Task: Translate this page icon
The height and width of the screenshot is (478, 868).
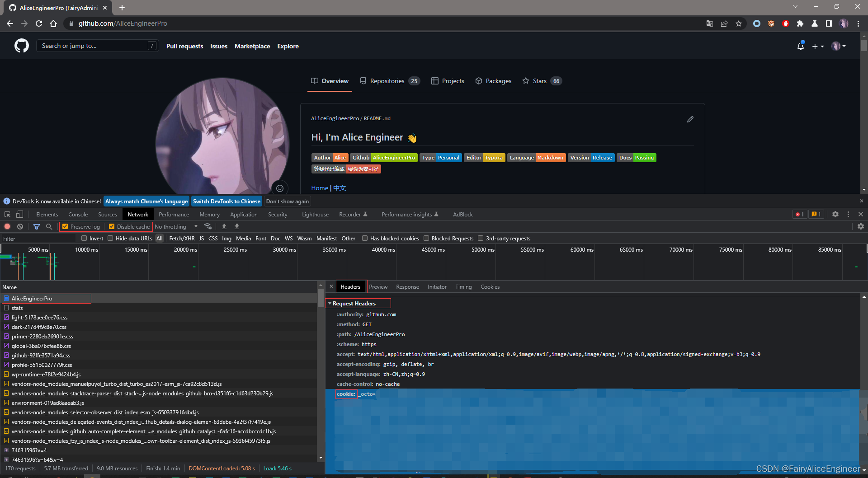Action: pos(710,23)
